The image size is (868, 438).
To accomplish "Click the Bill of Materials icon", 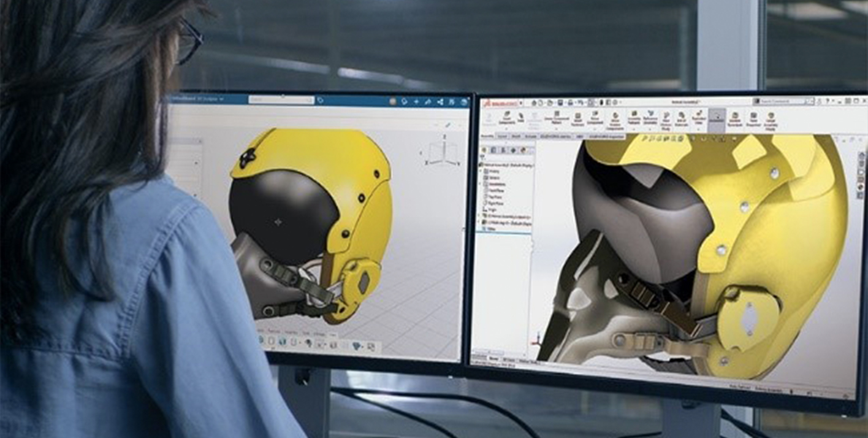I will point(682,118).
